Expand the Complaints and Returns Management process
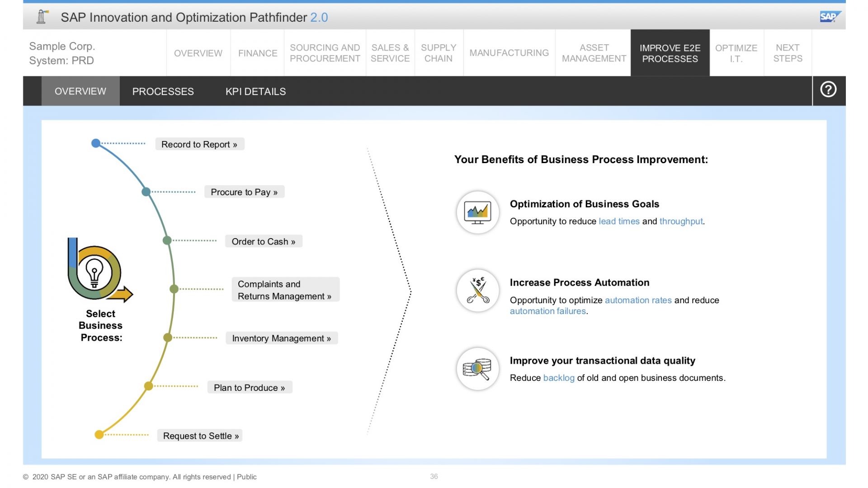The image size is (868, 488). (285, 290)
